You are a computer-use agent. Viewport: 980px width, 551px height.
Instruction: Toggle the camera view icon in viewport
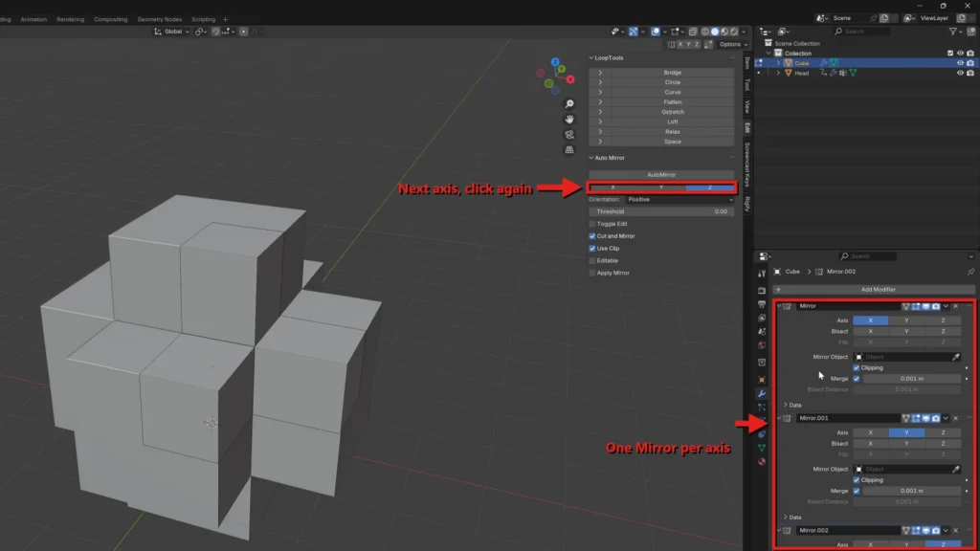tap(569, 134)
